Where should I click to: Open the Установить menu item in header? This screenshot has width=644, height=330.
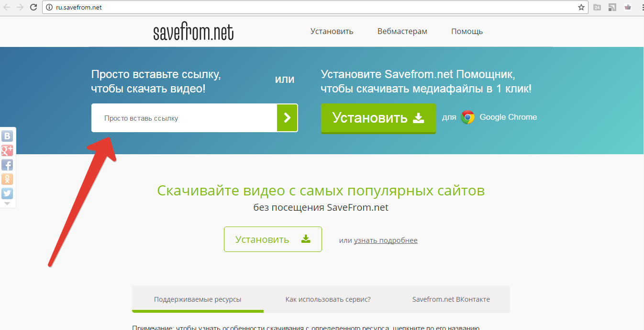[332, 32]
